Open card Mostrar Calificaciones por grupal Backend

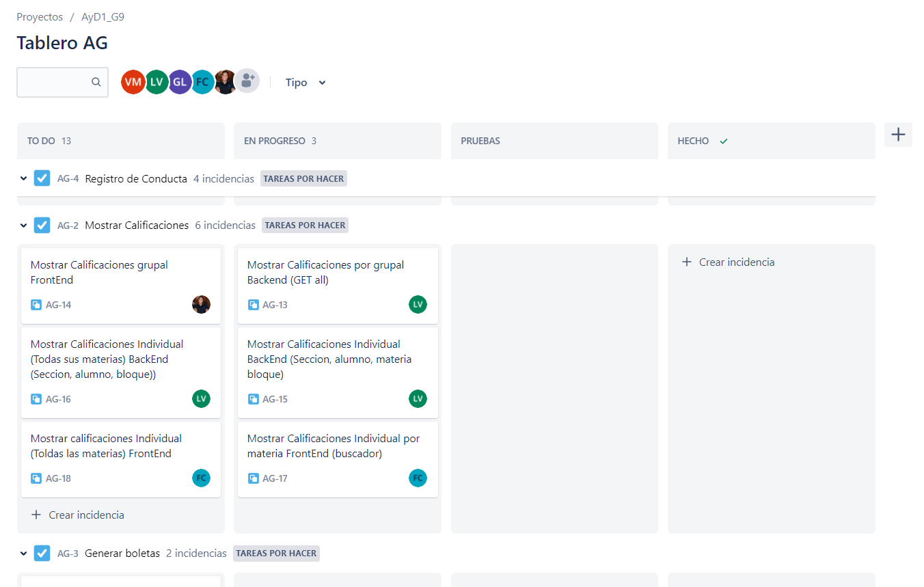pos(338,286)
